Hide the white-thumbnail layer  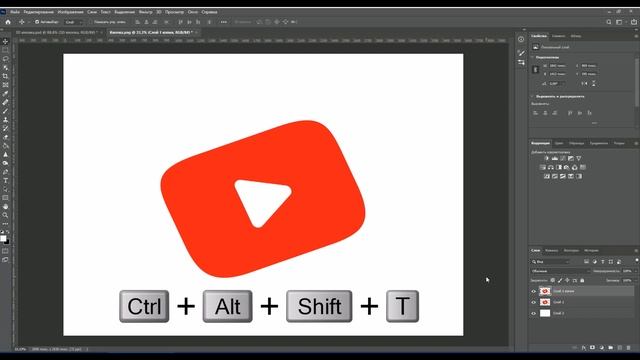tap(533, 313)
